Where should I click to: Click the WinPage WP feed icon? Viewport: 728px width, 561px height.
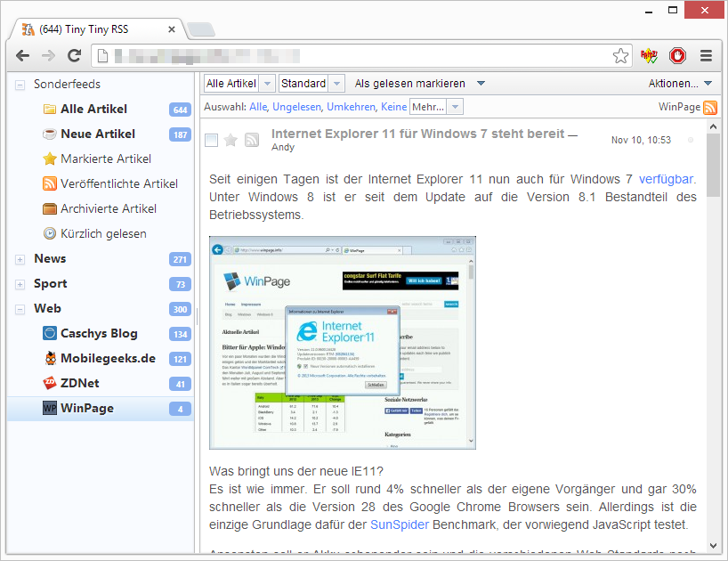50,408
